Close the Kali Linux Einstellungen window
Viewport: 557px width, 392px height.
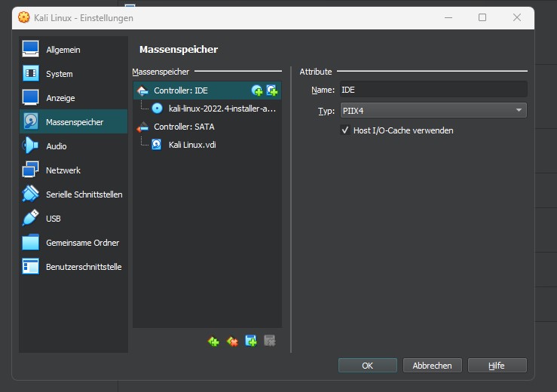point(517,17)
